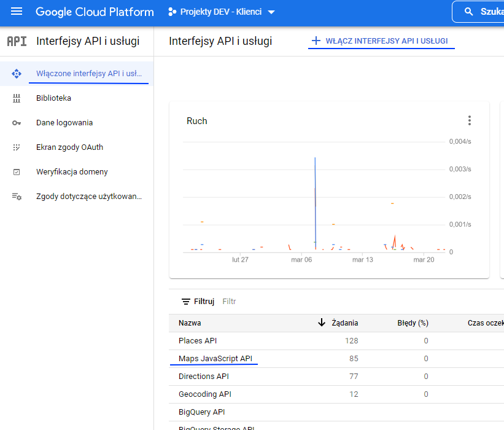
Task: Select Ekran zgody OAuth menu item
Action: (69, 147)
